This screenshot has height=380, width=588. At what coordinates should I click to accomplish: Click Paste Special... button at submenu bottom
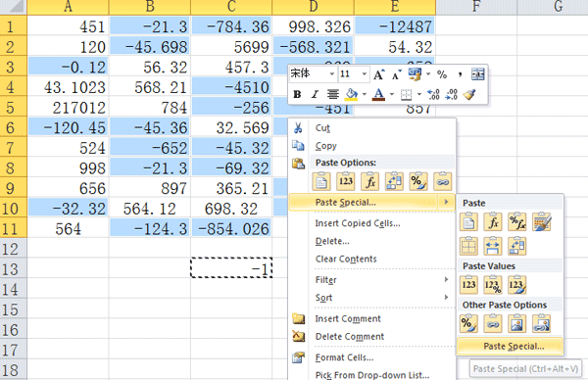pos(510,347)
